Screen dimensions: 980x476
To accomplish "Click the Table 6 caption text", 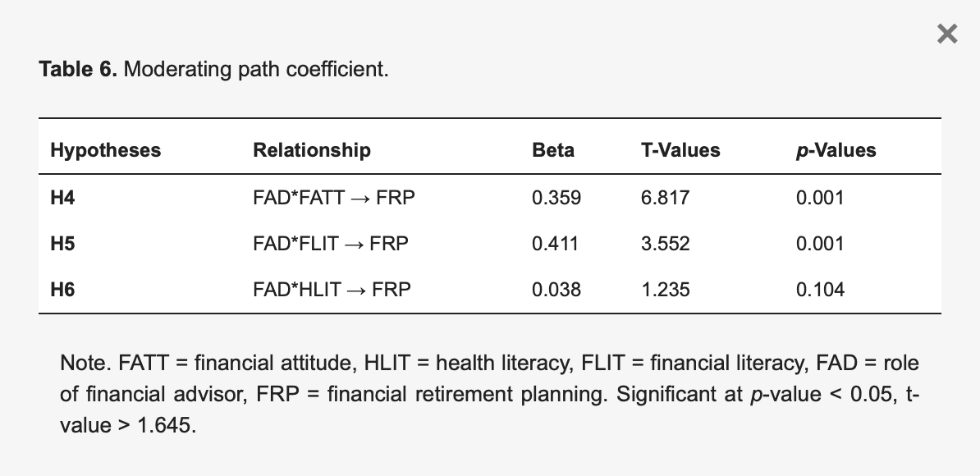I will (213, 69).
